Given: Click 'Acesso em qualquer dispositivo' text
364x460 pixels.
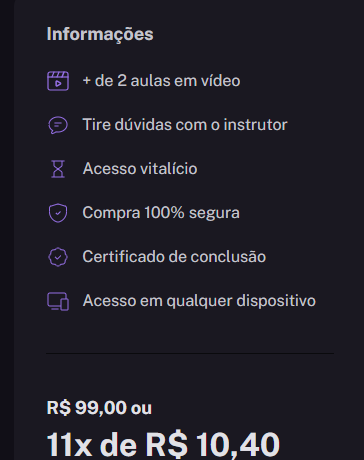Looking at the screenshot, I should click(199, 301).
